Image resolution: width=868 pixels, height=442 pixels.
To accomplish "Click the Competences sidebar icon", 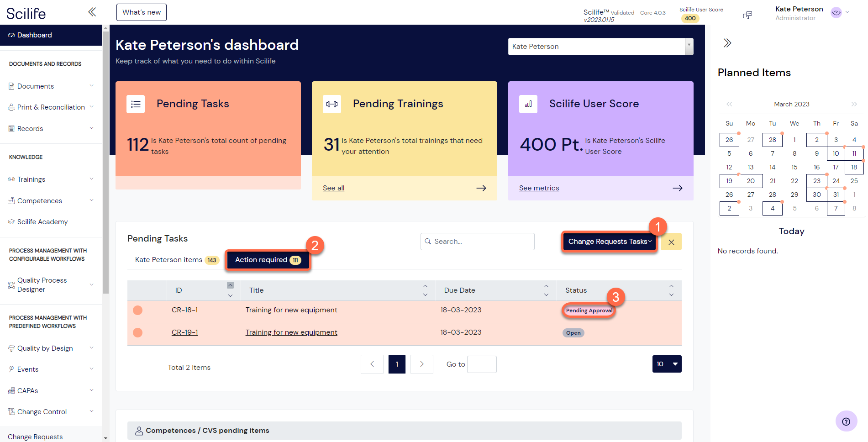I will coord(11,200).
